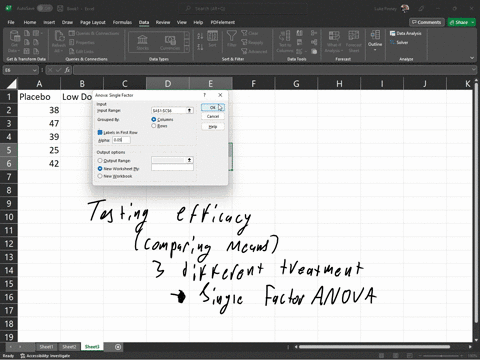Click the Advanced filter icon
The image size is (480, 360).
pyautogui.click(x=244, y=51)
